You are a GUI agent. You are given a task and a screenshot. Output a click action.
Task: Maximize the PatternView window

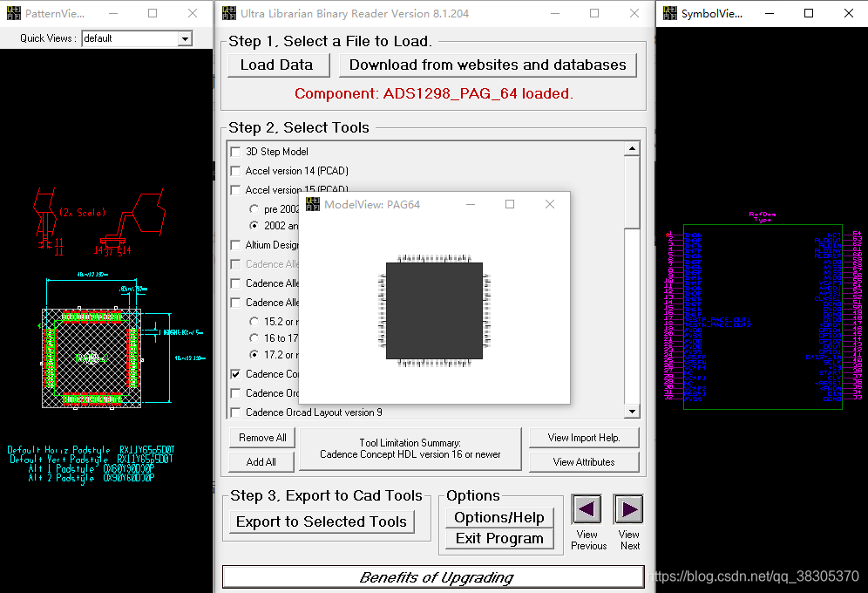[153, 13]
